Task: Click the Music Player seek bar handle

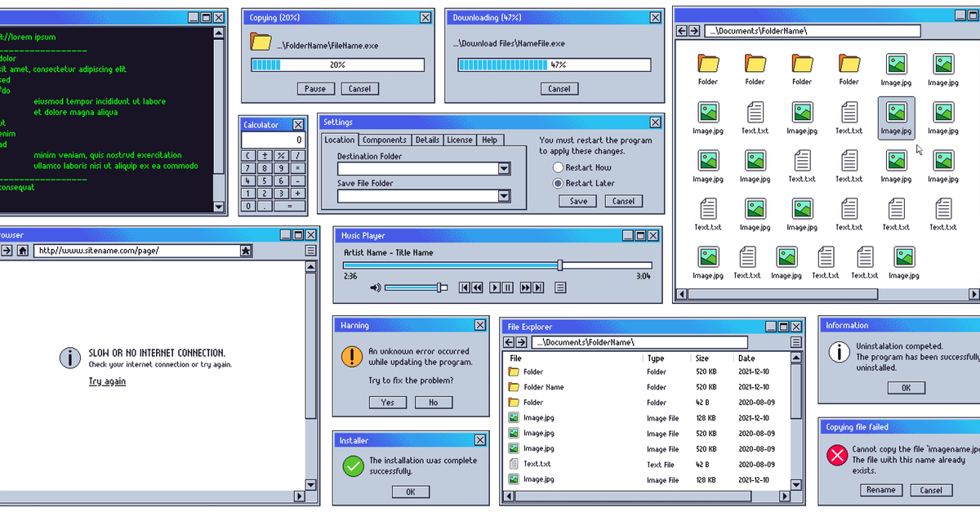Action: [x=559, y=265]
